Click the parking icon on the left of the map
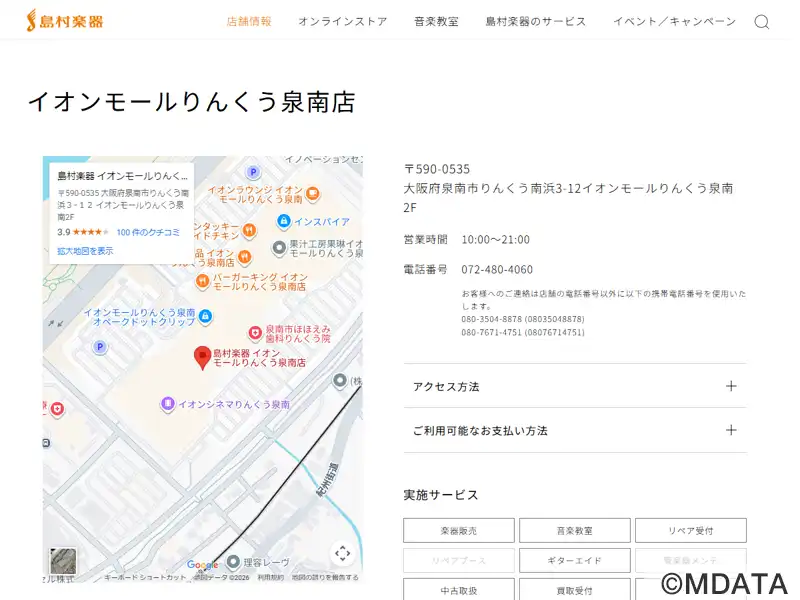This screenshot has height=600, width=800. [100, 347]
